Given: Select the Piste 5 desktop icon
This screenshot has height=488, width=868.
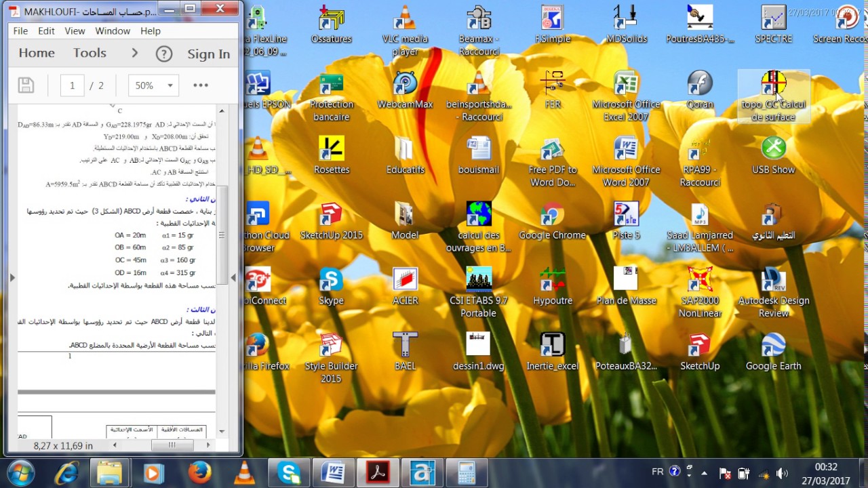Looking at the screenshot, I should coord(627,222).
